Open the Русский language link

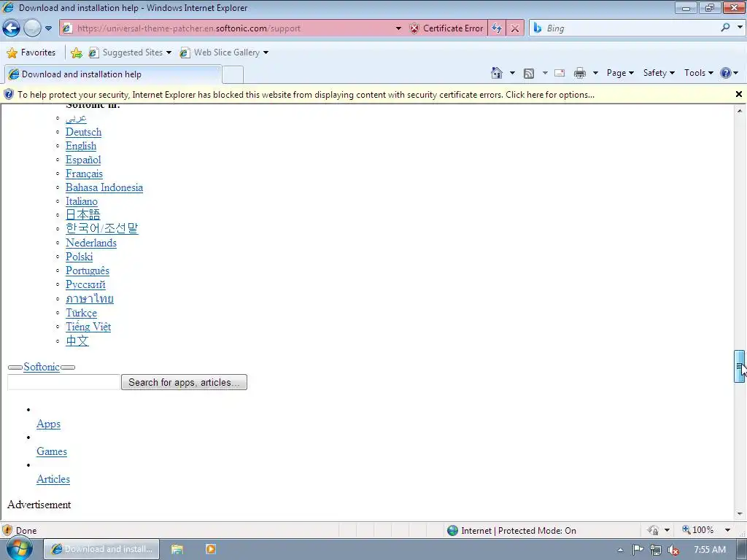(86, 284)
